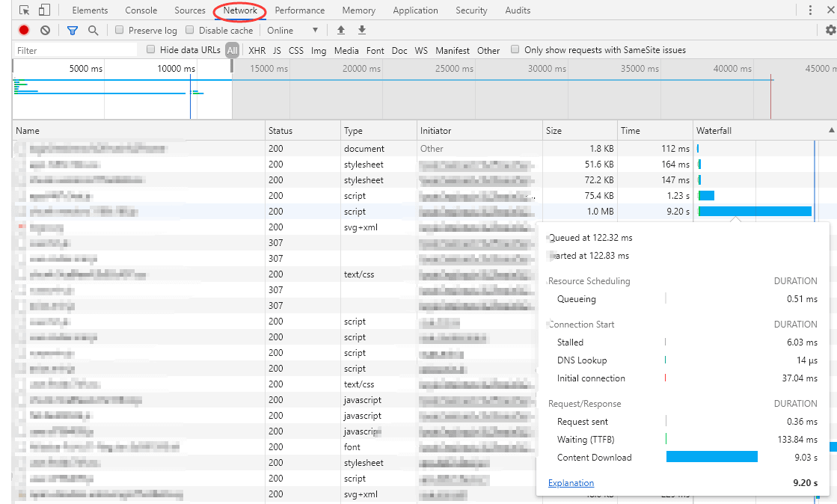Viewport: 837px width, 504px height.
Task: Switch to the Elements tab
Action: tap(90, 10)
